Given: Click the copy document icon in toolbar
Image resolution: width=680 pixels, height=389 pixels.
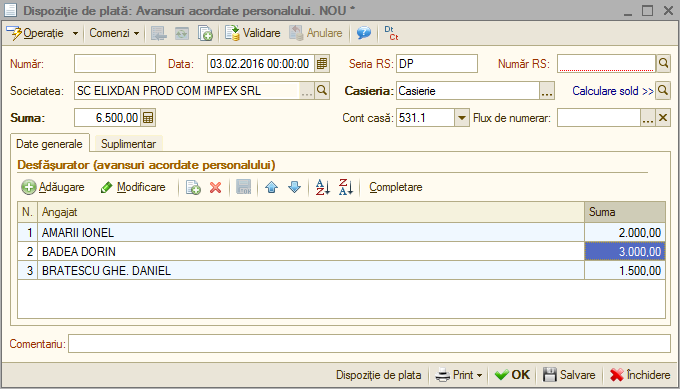Looking at the screenshot, I should click(x=205, y=33).
